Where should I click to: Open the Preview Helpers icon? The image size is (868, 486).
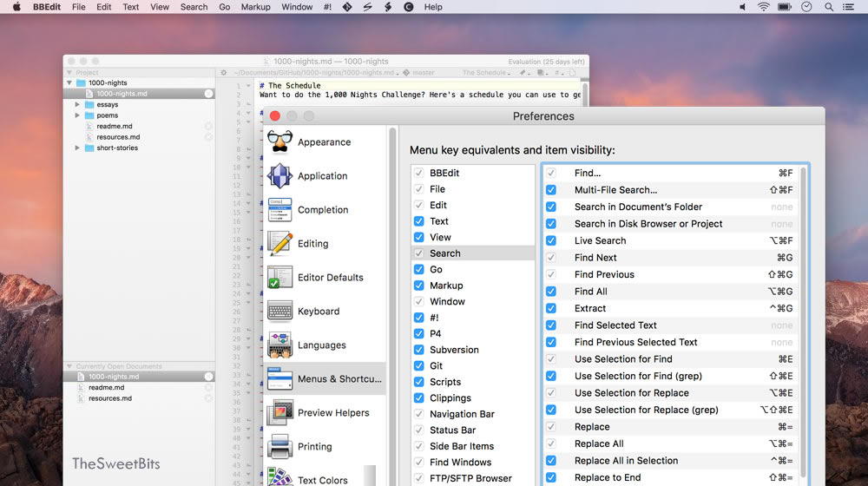point(280,412)
